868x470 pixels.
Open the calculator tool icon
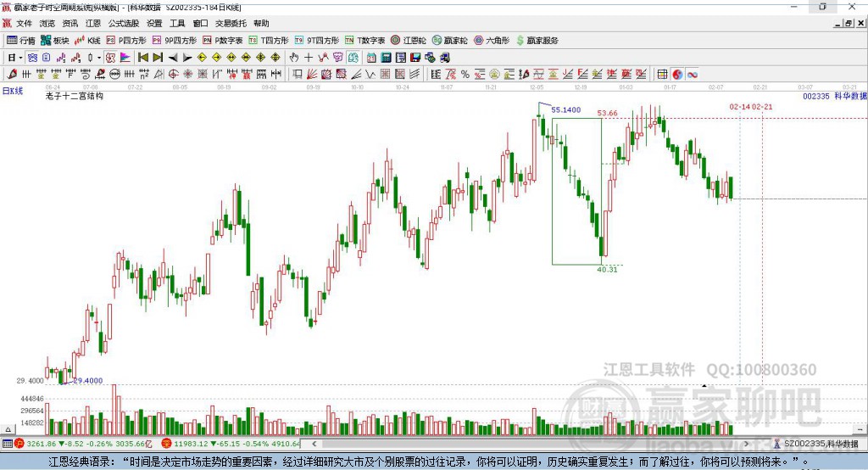coord(386,58)
